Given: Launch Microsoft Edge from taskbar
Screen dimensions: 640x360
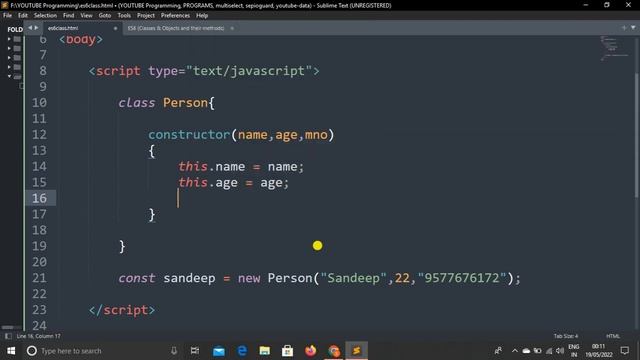Looking at the screenshot, I should (x=242, y=351).
